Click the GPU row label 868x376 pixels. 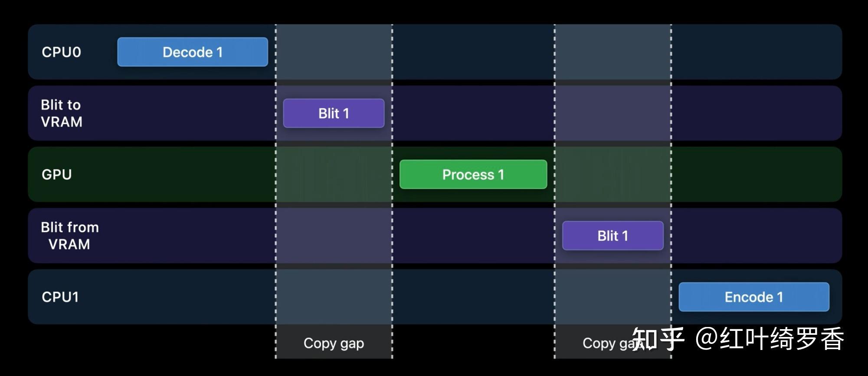[x=56, y=174]
